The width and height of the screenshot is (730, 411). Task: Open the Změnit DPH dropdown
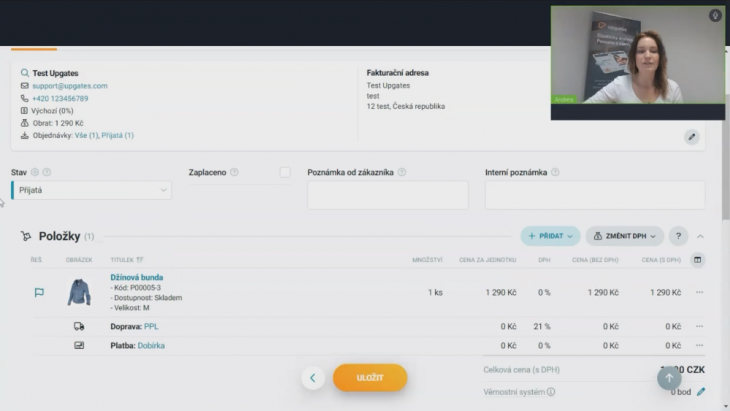click(x=624, y=236)
